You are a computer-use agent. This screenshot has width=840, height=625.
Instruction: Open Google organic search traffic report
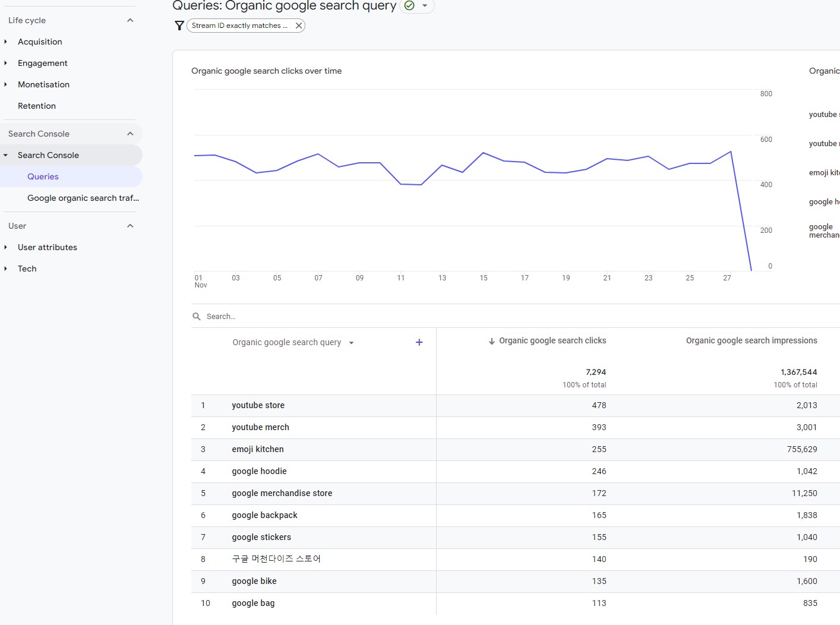83,198
